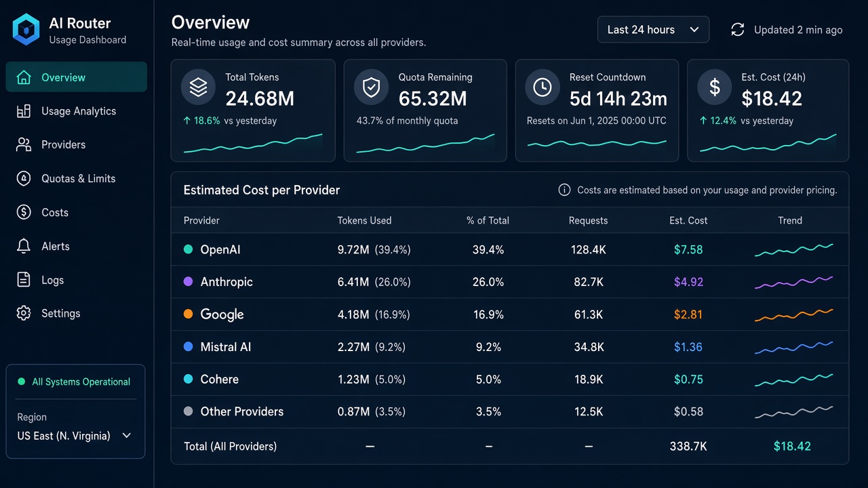Click the Reset Countdown clock icon
The width and height of the screenshot is (868, 488).
pos(542,88)
